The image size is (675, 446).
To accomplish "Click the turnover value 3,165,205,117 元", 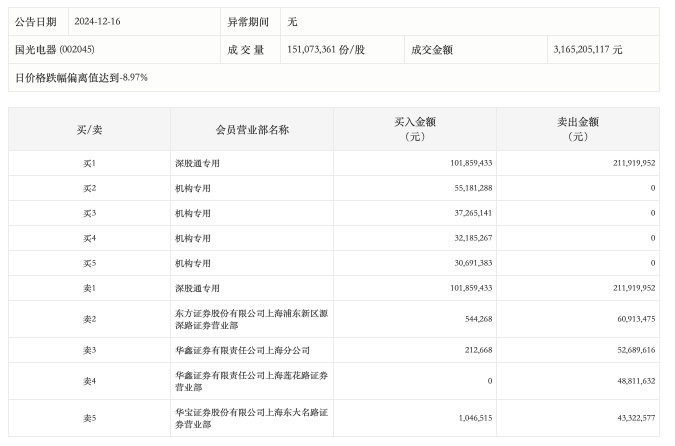I will pyautogui.click(x=587, y=48).
